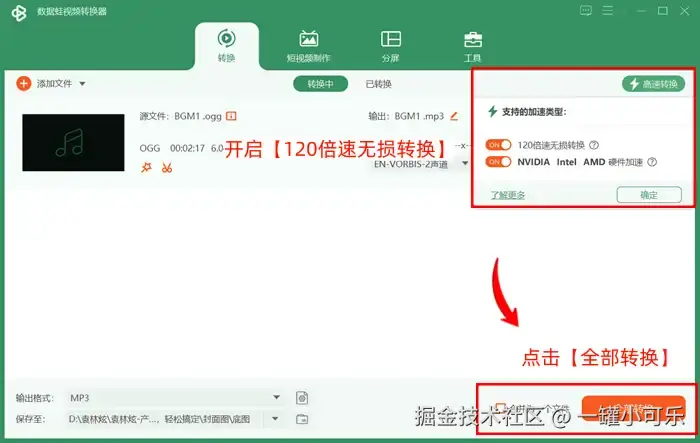Screen dimensions: 700x443
Task: Open the scissors trim icon
Action: pos(167,168)
